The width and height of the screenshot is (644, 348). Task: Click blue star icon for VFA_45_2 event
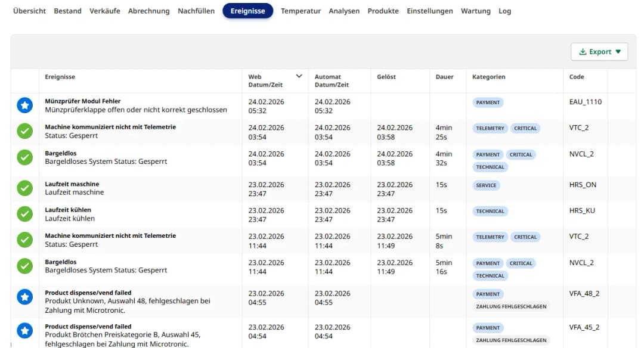24,331
